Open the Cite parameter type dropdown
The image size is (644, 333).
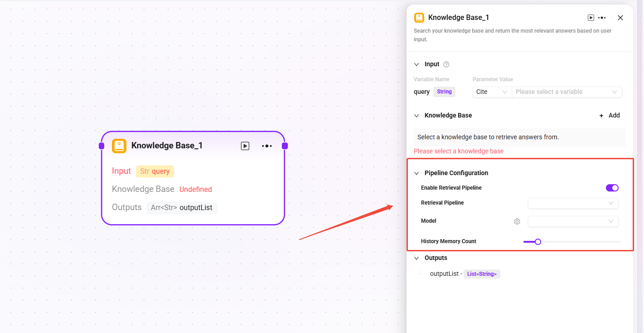coord(492,92)
